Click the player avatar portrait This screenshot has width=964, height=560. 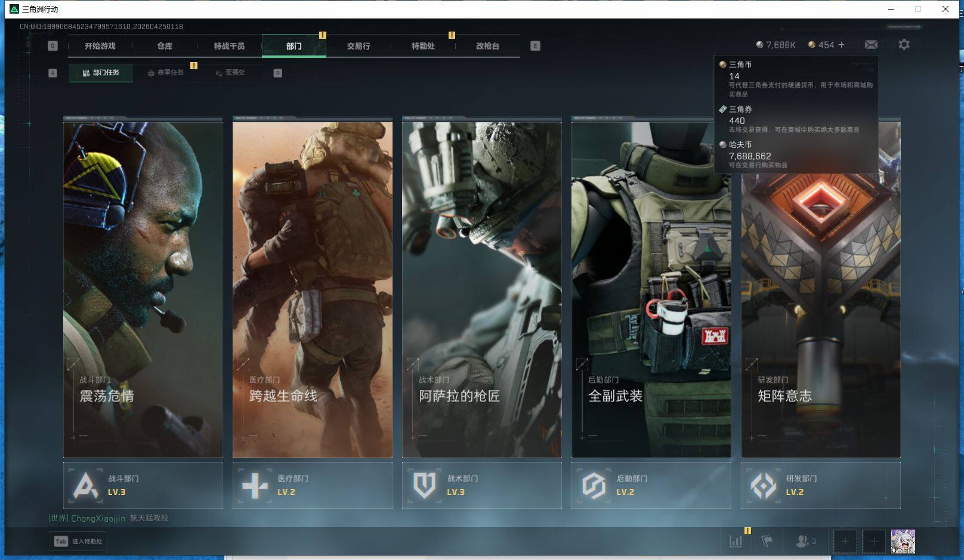click(903, 542)
